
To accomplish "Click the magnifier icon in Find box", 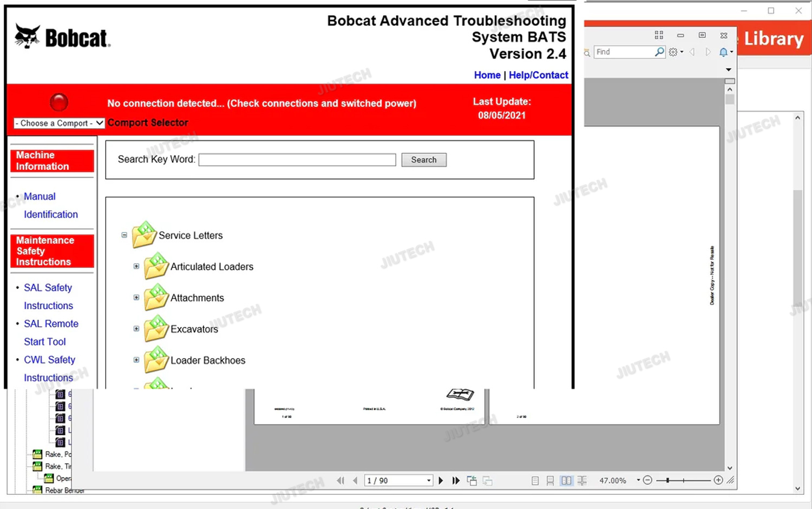I will tap(659, 52).
